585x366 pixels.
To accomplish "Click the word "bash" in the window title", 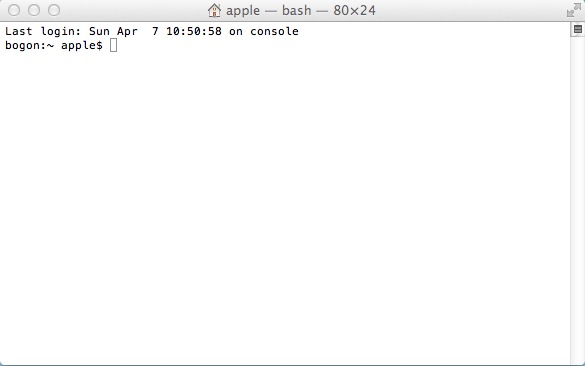I will pyautogui.click(x=297, y=10).
